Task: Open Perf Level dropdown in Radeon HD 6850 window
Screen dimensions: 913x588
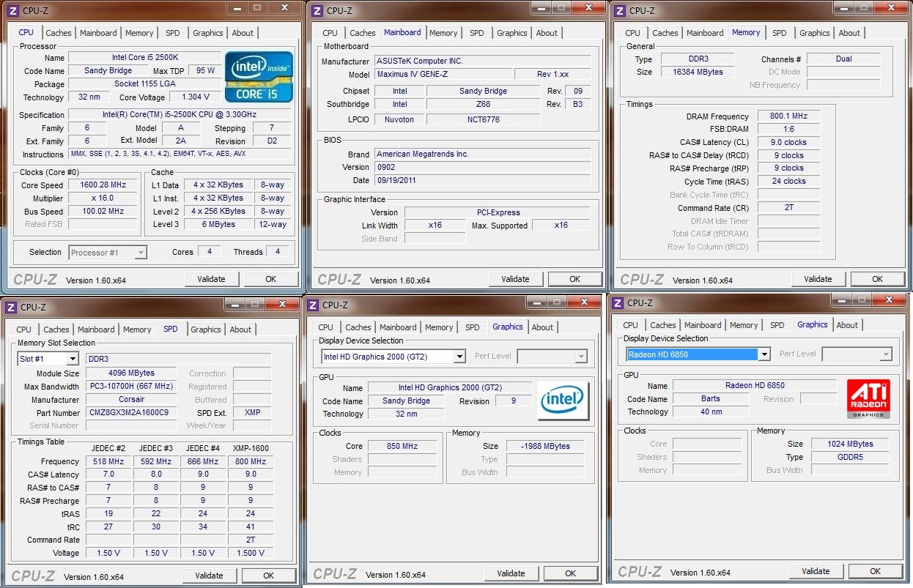Action: (x=885, y=354)
